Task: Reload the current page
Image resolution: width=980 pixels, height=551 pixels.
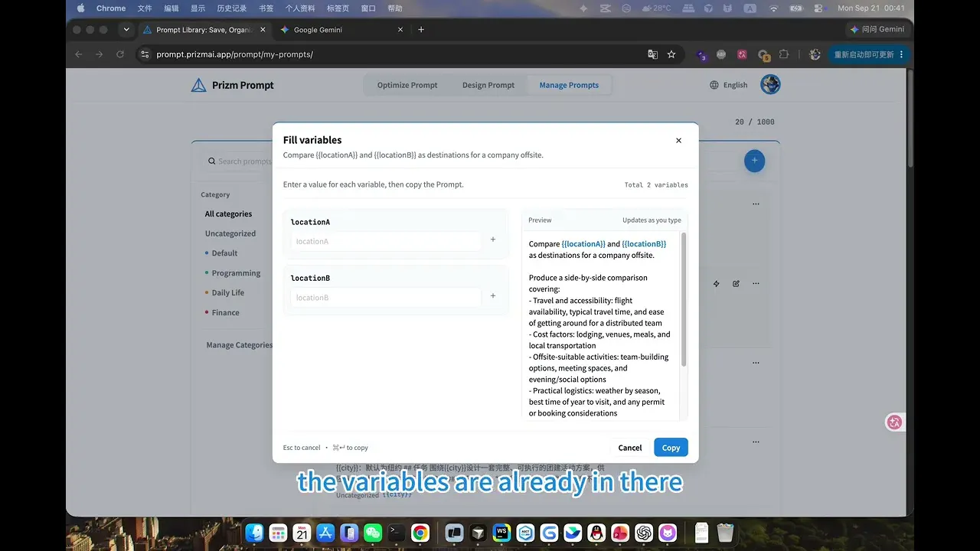Action: coord(120,54)
